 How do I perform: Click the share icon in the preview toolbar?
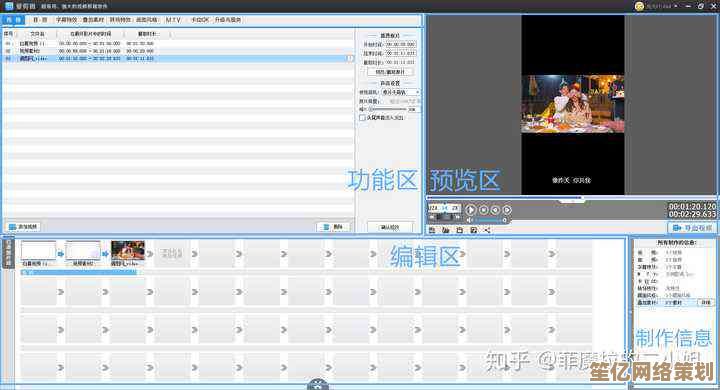pyautogui.click(x=487, y=230)
